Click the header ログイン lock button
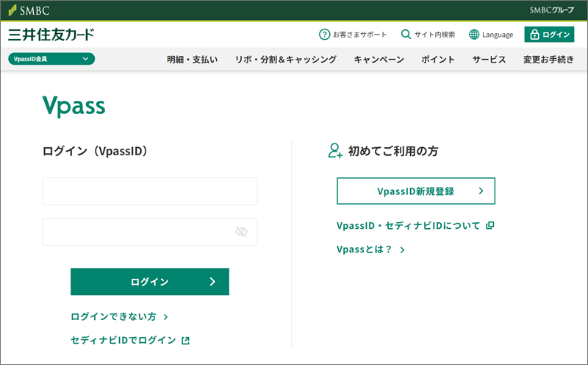The width and height of the screenshot is (588, 365). click(x=549, y=35)
